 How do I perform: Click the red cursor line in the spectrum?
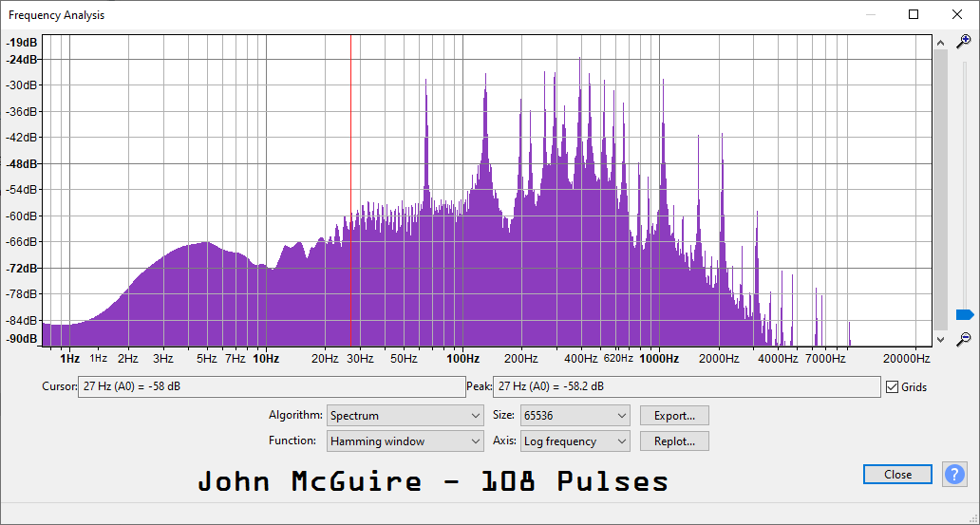(350, 191)
